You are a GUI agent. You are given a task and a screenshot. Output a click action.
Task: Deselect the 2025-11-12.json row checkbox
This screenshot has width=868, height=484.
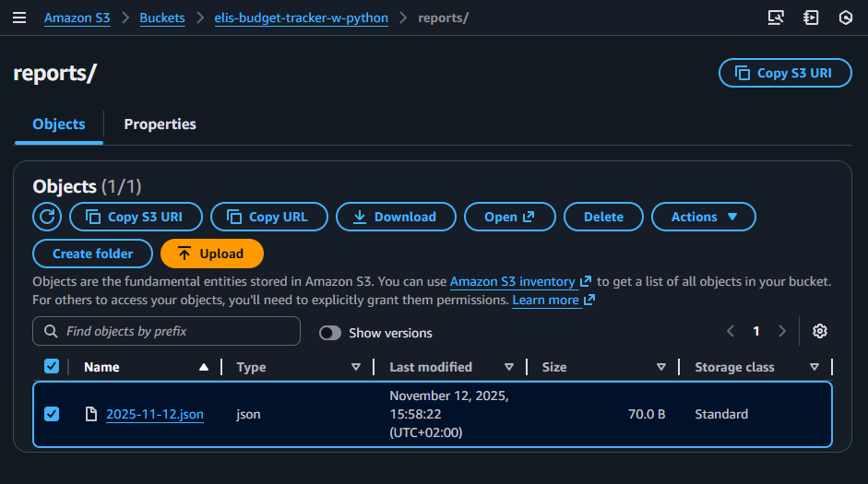52,414
